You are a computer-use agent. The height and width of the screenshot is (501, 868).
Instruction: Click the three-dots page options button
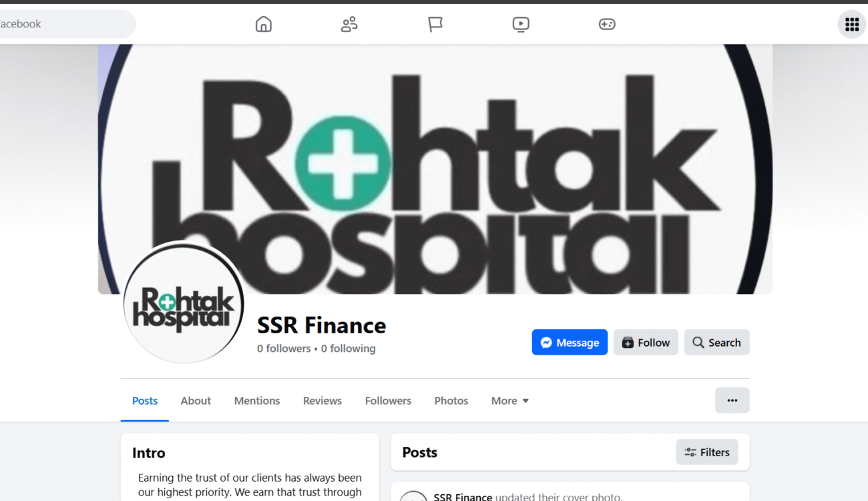point(732,400)
